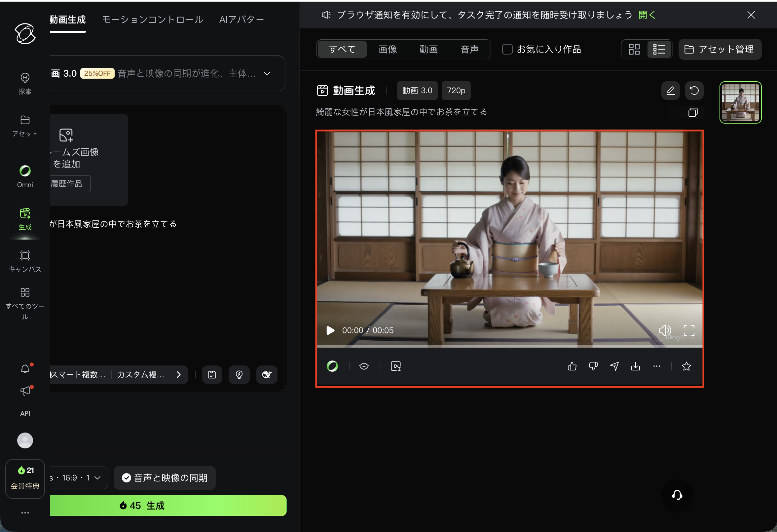Copy the prompt text with the copy icon
The image size is (777, 532).
[x=693, y=112]
